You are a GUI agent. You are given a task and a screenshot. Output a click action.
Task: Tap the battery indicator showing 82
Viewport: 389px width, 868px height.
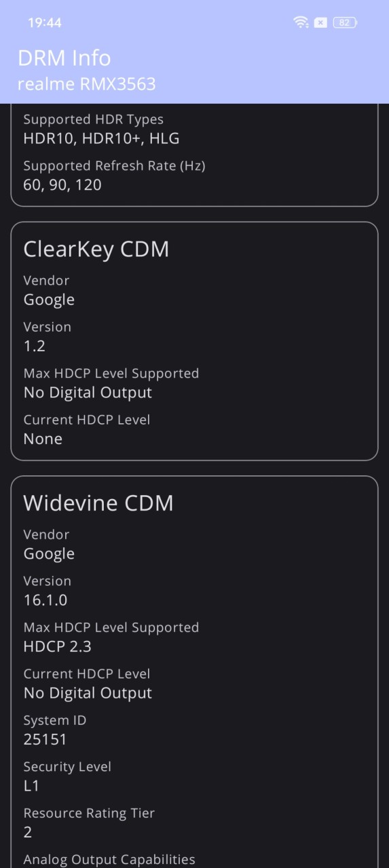[x=346, y=22]
